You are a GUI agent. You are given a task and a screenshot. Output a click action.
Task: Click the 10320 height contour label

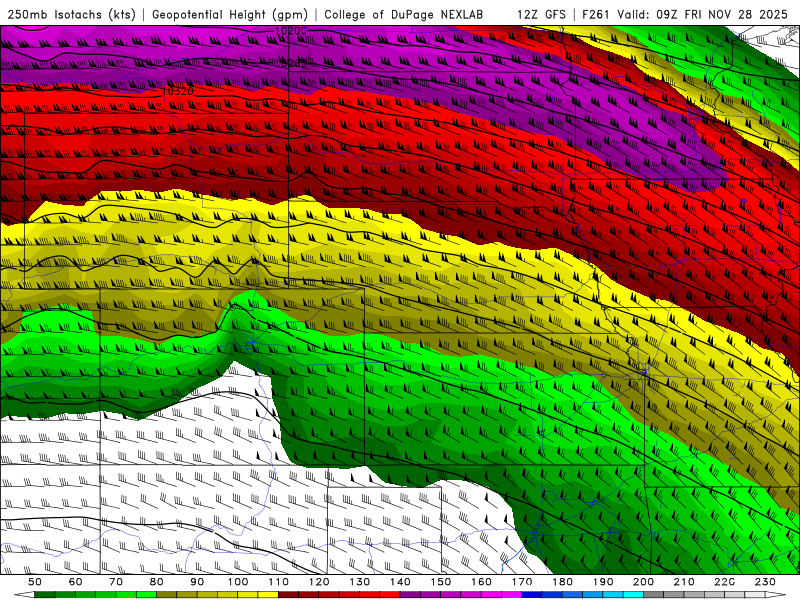(x=178, y=91)
